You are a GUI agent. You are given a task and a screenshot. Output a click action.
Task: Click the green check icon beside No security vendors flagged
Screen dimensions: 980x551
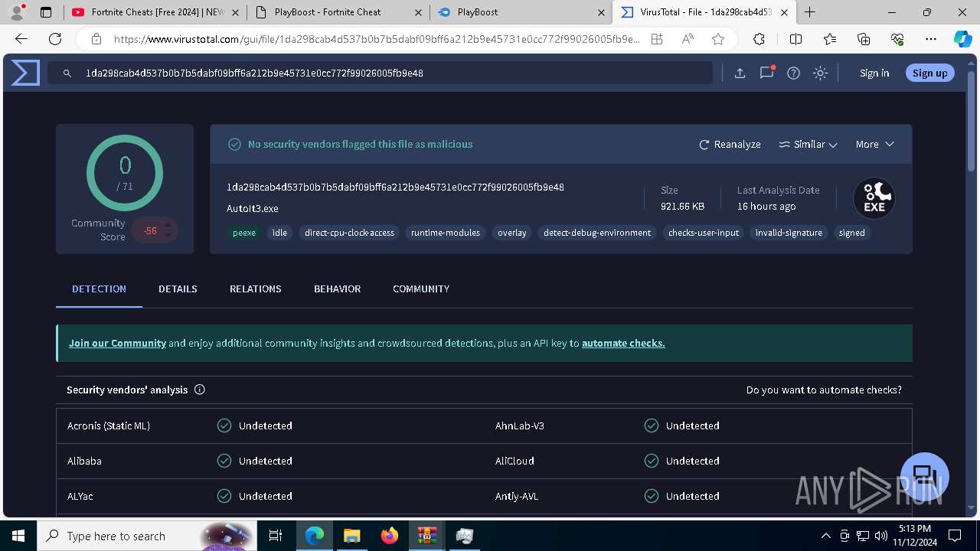(235, 144)
